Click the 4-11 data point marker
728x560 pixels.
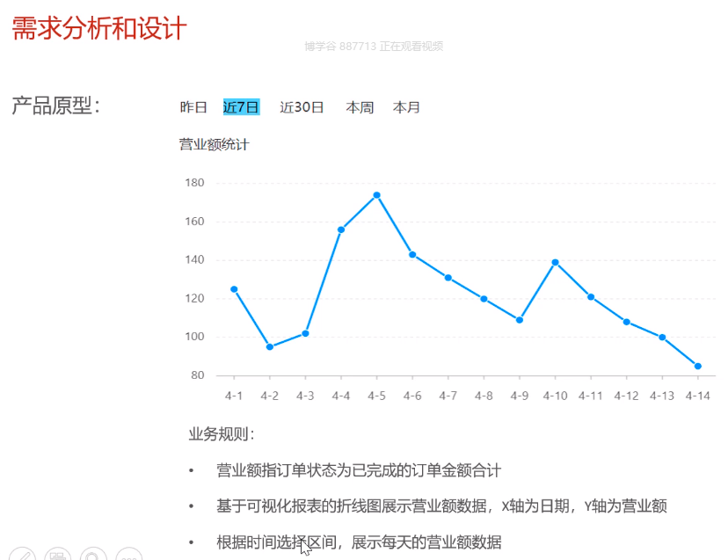pos(591,297)
